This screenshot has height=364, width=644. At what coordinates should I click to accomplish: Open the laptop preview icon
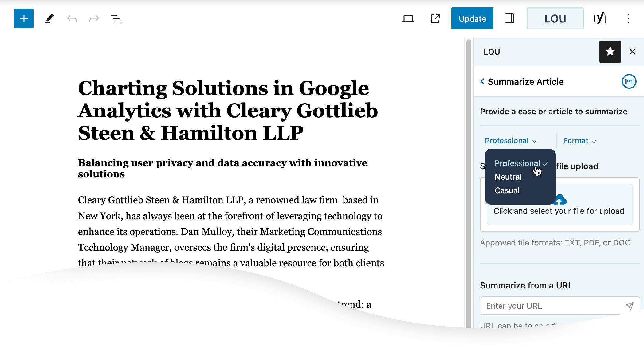(x=408, y=18)
